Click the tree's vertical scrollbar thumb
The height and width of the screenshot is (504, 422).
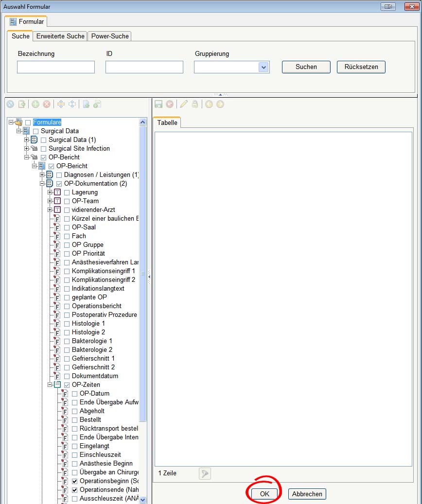143,272
